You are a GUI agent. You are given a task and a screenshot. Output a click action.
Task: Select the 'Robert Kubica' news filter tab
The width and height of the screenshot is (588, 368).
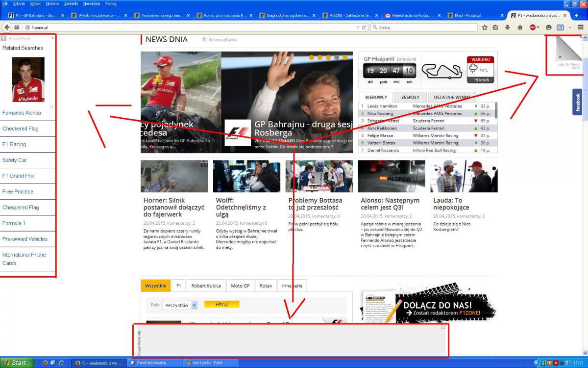coord(206,286)
